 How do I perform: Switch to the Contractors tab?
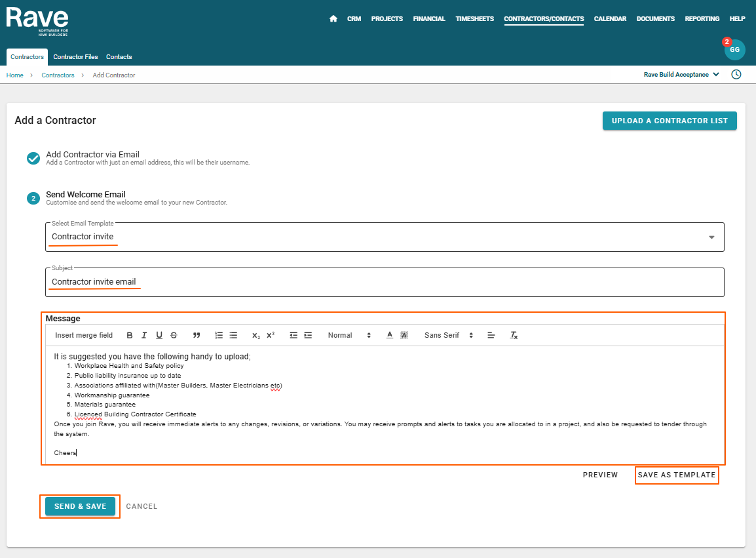pyautogui.click(x=27, y=57)
